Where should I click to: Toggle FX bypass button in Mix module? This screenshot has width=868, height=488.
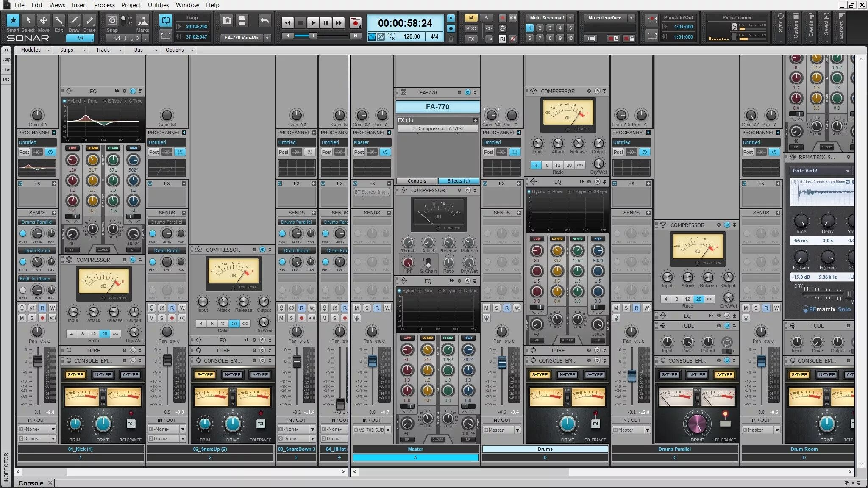point(471,39)
